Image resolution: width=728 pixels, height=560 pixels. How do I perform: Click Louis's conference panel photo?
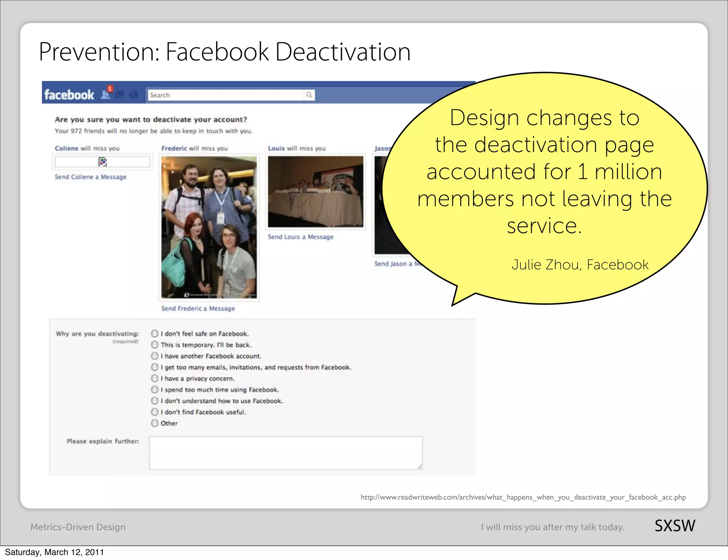(x=316, y=192)
